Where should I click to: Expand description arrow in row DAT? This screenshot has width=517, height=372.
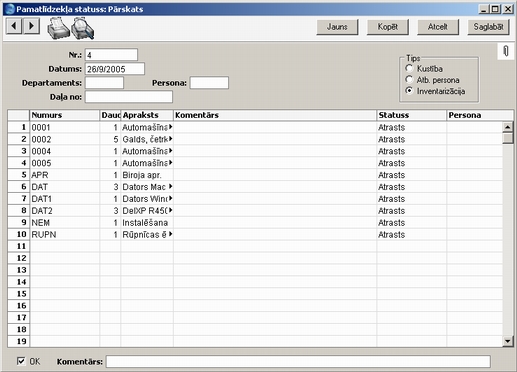(x=170, y=186)
